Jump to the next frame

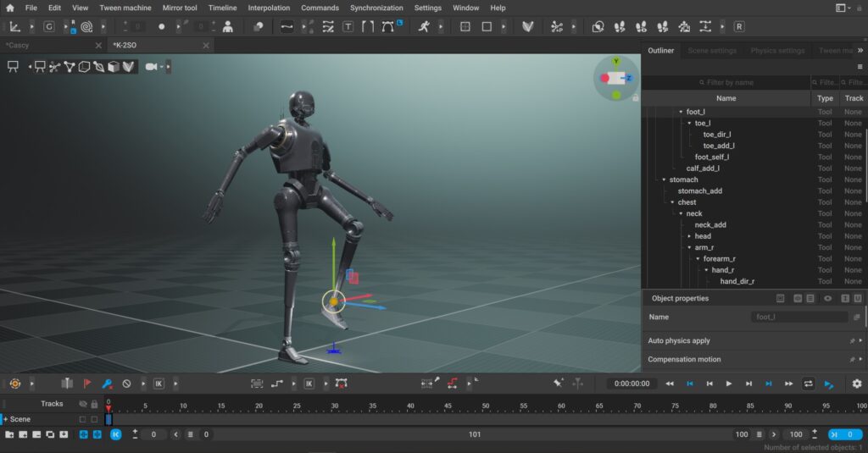[x=748, y=384]
